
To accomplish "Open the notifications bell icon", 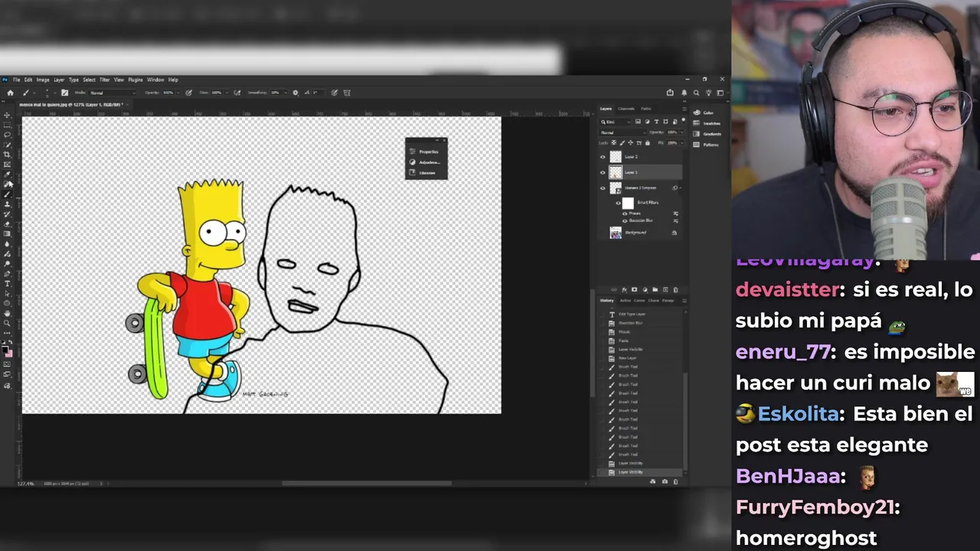I will tap(684, 93).
